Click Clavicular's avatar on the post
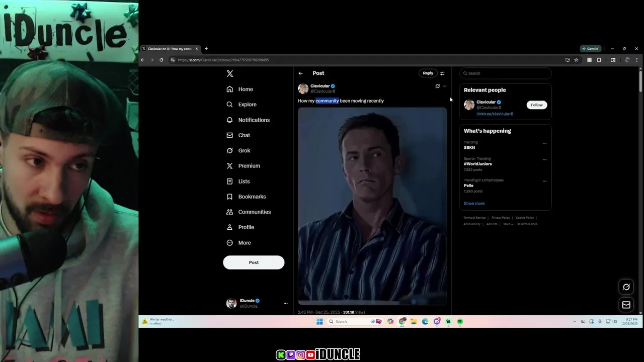 (x=303, y=88)
